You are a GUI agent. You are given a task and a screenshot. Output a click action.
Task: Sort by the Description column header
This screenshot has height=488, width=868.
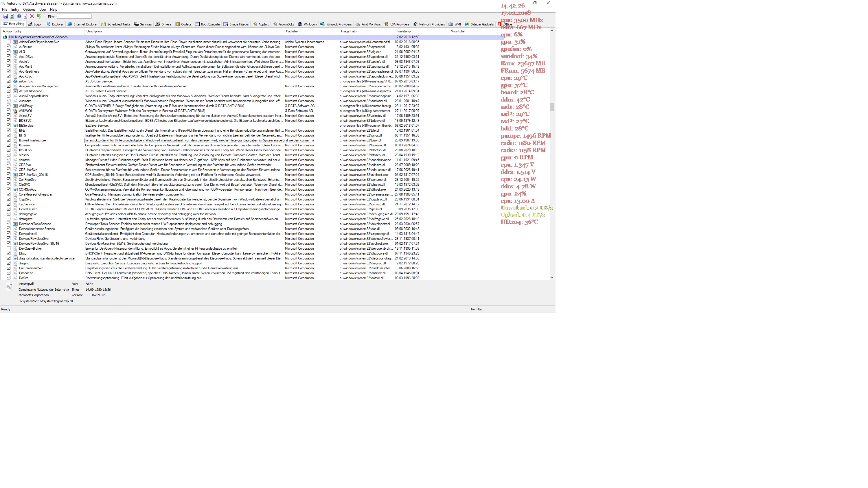[x=184, y=31]
